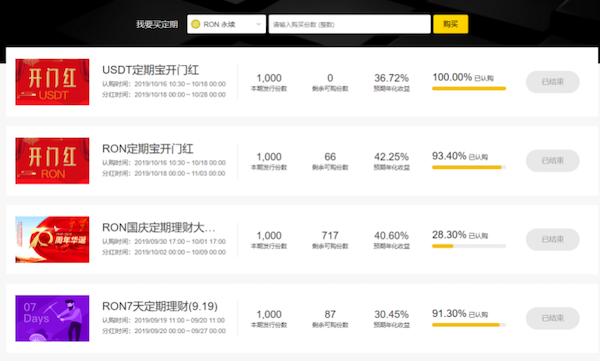
Task: Click remaining shares value 87
Action: [x=330, y=315]
